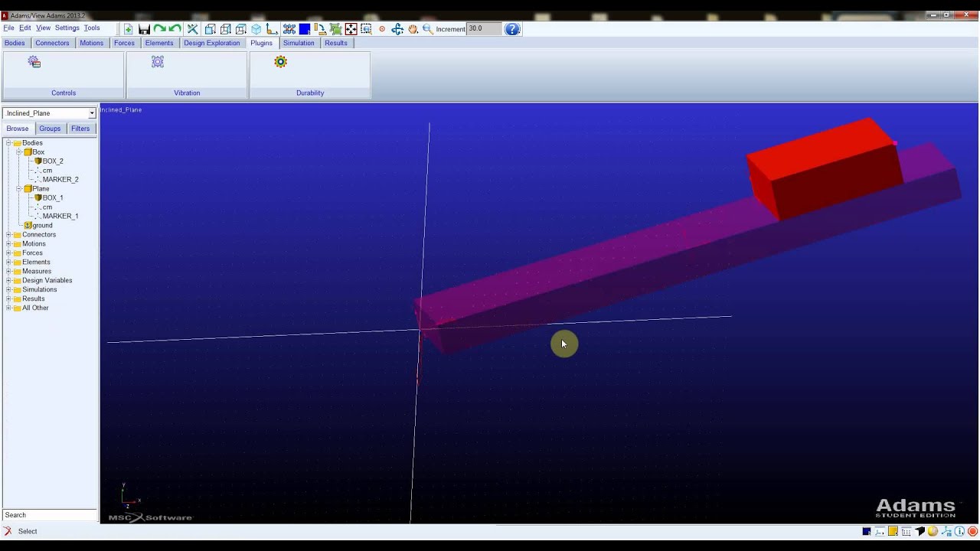This screenshot has height=551, width=980.
Task: Open the File menu
Action: [8, 28]
